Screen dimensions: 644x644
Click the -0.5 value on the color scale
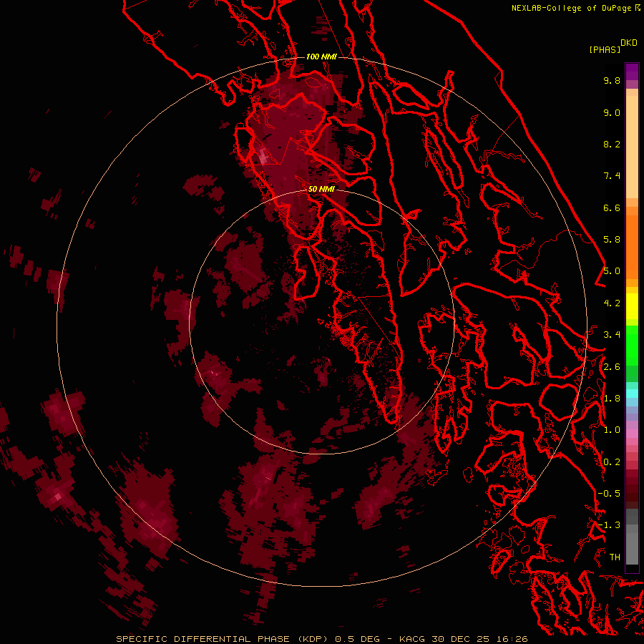609,494
